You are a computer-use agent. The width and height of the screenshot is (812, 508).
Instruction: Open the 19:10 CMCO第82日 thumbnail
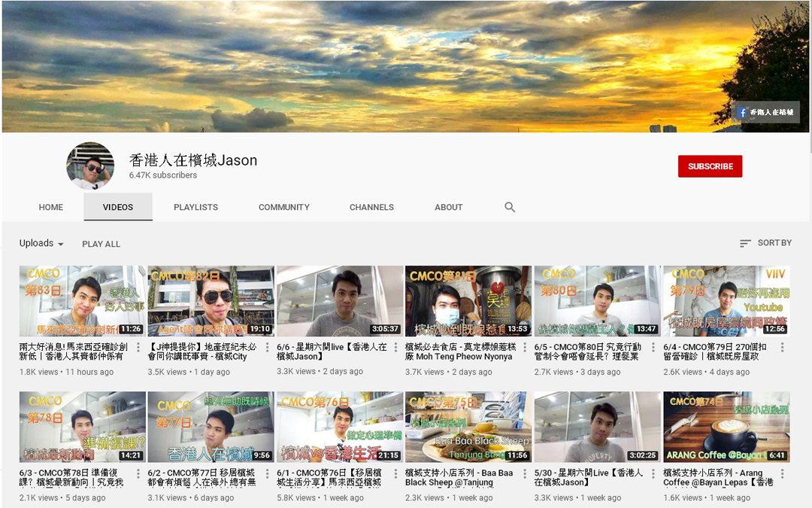point(211,301)
